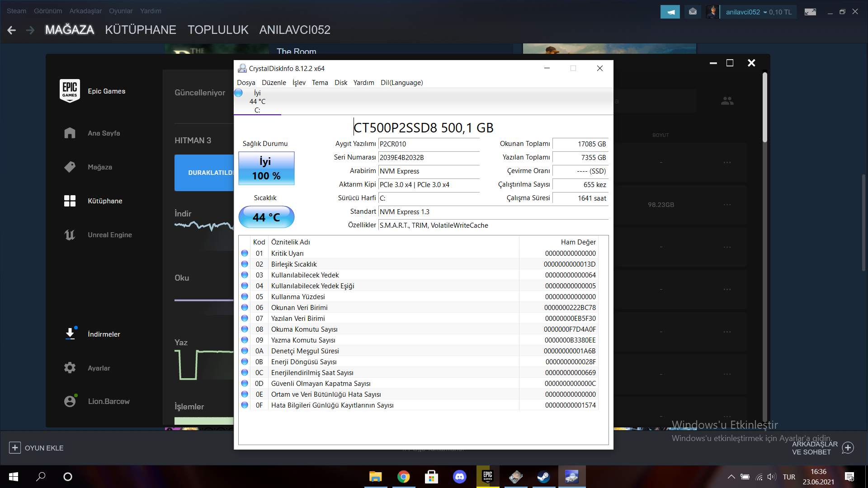
Task: Open the Dil(Language) menu
Action: click(402, 83)
